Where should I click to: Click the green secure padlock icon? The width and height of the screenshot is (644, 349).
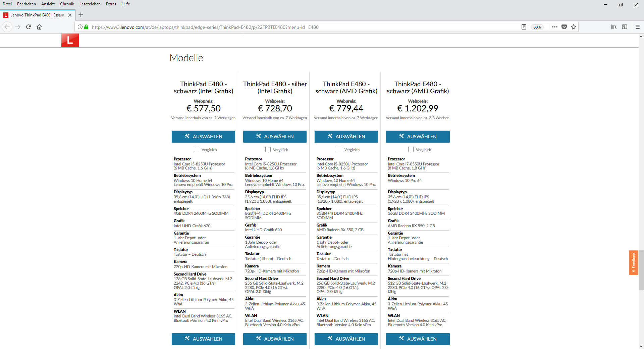click(x=86, y=27)
